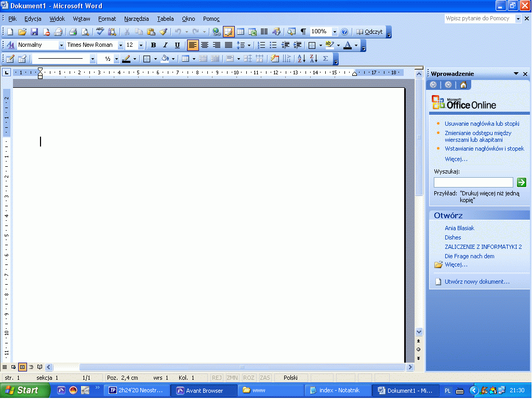Viewport: 532px width, 399px height.
Task: Apply shading color paint bucket
Action: coord(165,59)
